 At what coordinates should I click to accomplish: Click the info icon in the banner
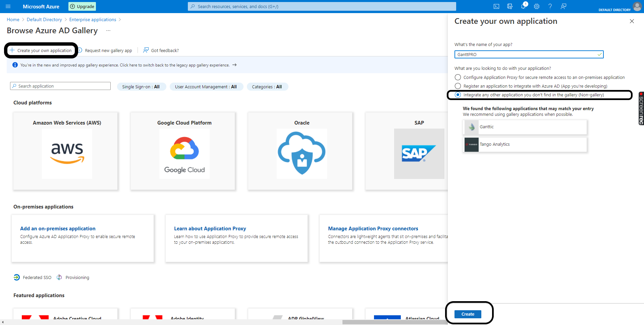click(x=15, y=65)
